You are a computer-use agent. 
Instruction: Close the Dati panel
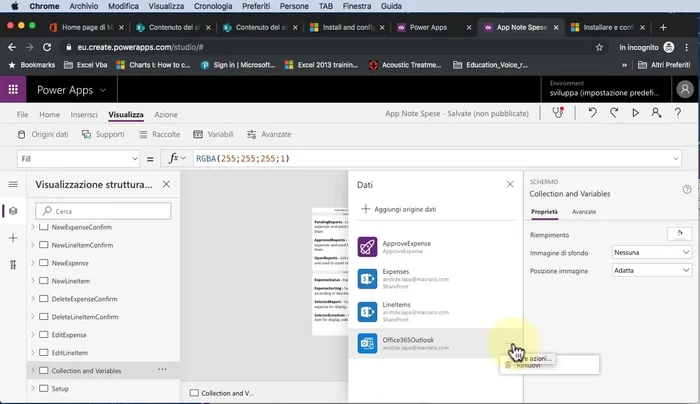click(510, 184)
